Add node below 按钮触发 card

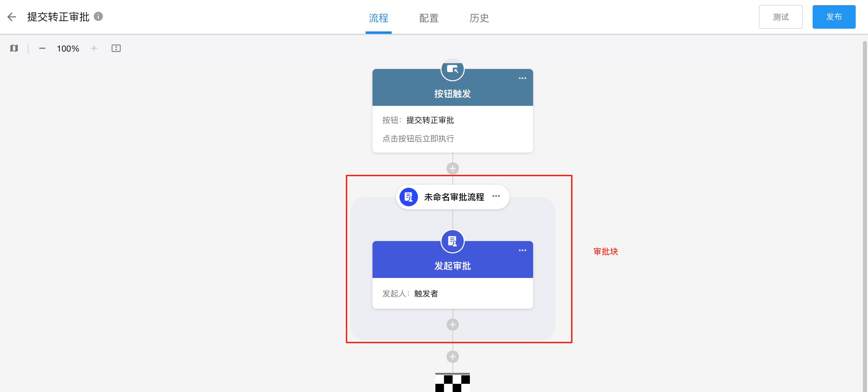pyautogui.click(x=453, y=168)
